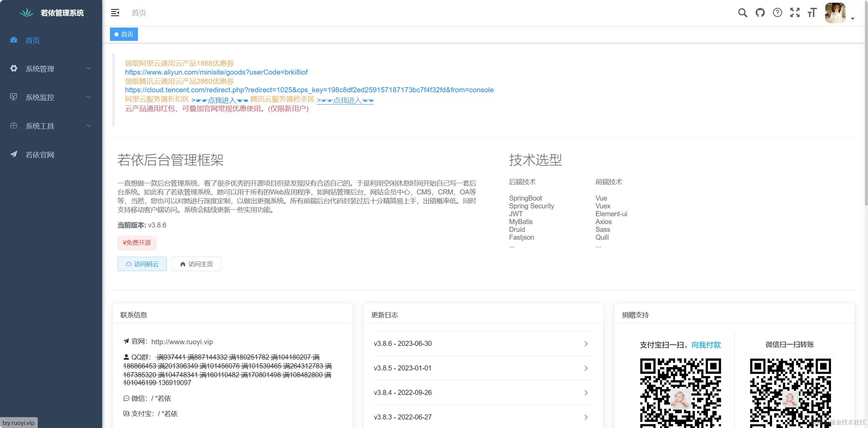Select 首页 dashboard item in sidebar
Screen dimensions: 868x428
click(33, 41)
